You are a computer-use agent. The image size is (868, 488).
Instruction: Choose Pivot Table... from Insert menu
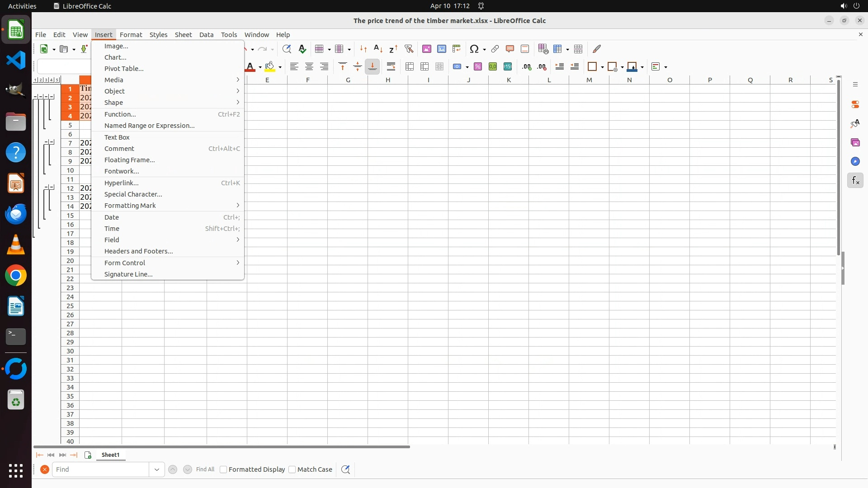(124, 69)
